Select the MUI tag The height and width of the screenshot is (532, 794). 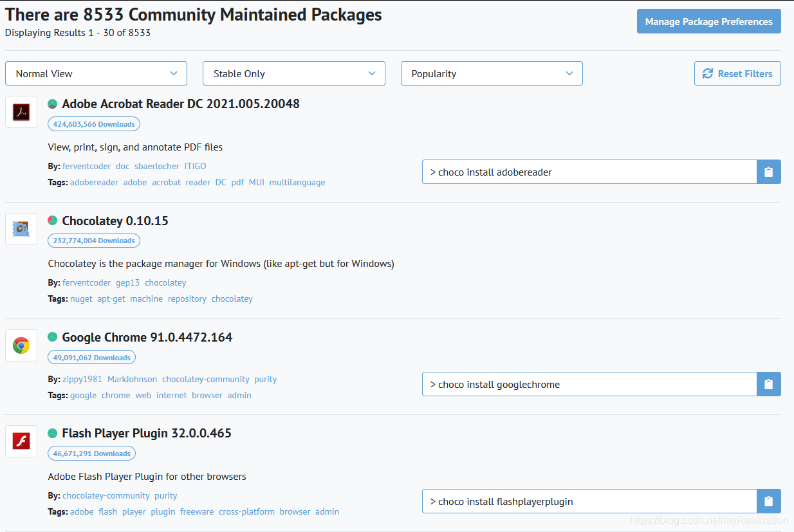tap(257, 182)
